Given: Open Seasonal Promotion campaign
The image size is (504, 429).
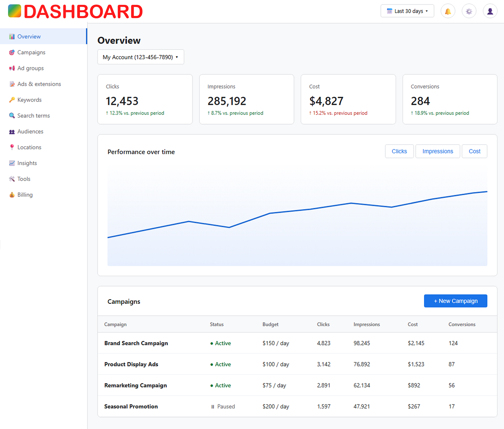Looking at the screenshot, I should tap(131, 407).
